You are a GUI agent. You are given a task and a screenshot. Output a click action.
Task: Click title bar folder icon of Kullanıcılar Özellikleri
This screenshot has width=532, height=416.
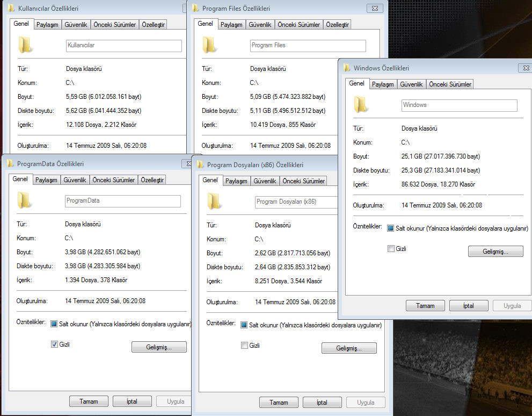click(x=11, y=8)
